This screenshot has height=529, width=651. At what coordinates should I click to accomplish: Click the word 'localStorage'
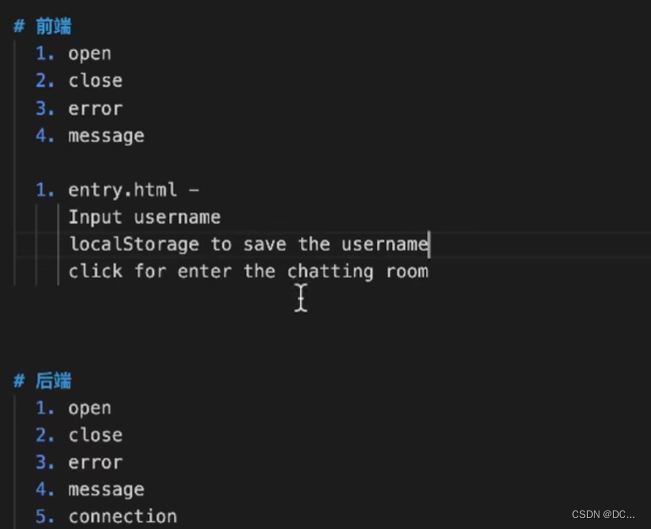[x=134, y=244]
